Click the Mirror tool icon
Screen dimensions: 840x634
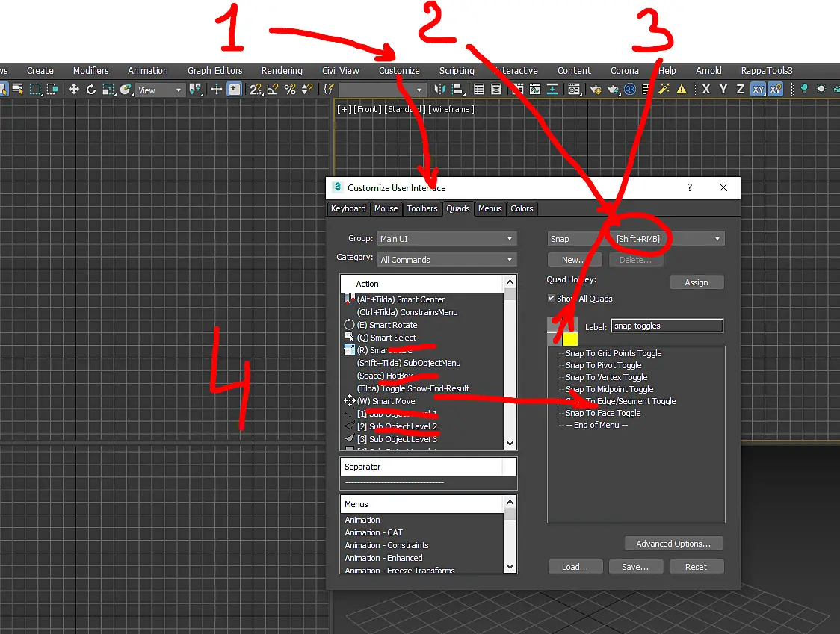[x=440, y=90]
